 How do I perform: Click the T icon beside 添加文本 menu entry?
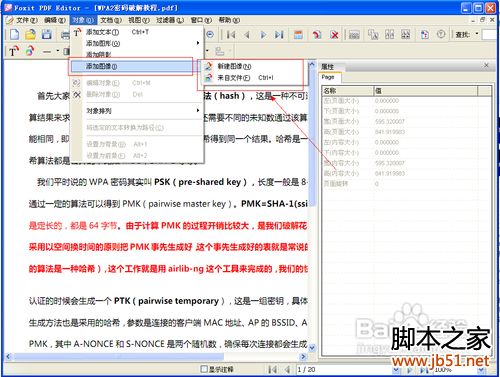[77, 32]
